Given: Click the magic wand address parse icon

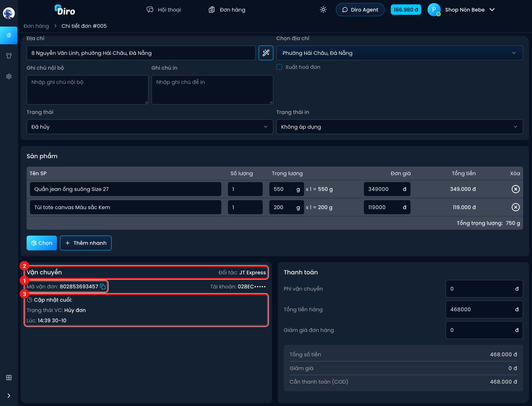Looking at the screenshot, I should pos(266,53).
